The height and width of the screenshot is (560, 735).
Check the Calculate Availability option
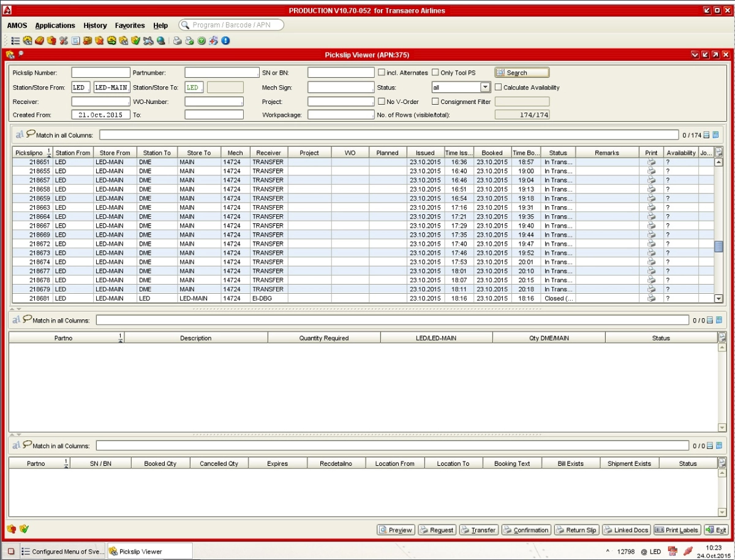(499, 87)
